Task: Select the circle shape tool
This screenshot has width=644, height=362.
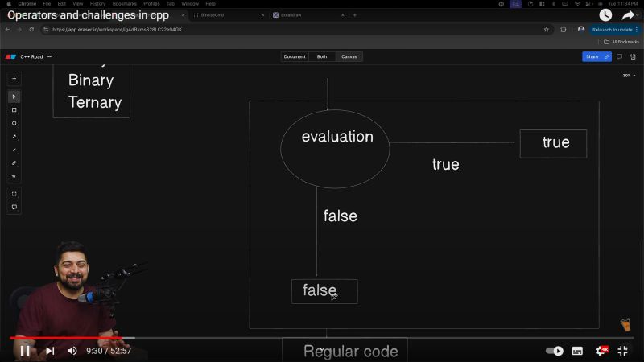Action: point(14,123)
